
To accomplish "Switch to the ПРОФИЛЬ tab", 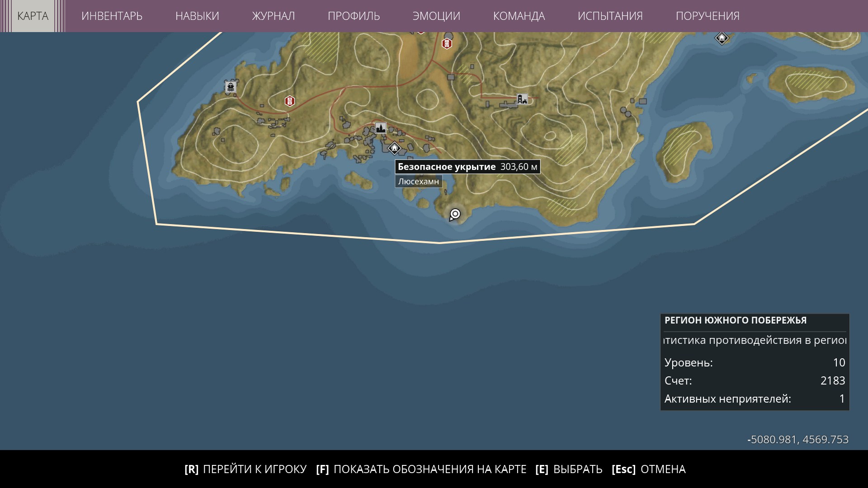I will click(354, 16).
